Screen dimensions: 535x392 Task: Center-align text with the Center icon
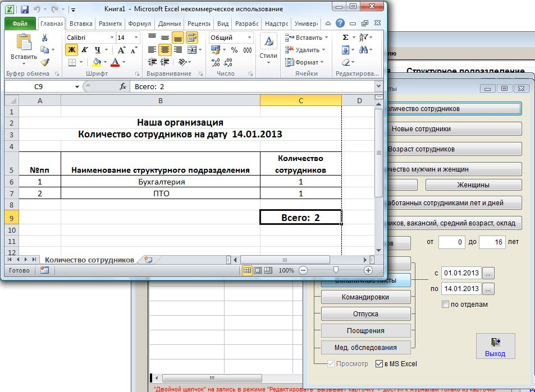pos(164,50)
